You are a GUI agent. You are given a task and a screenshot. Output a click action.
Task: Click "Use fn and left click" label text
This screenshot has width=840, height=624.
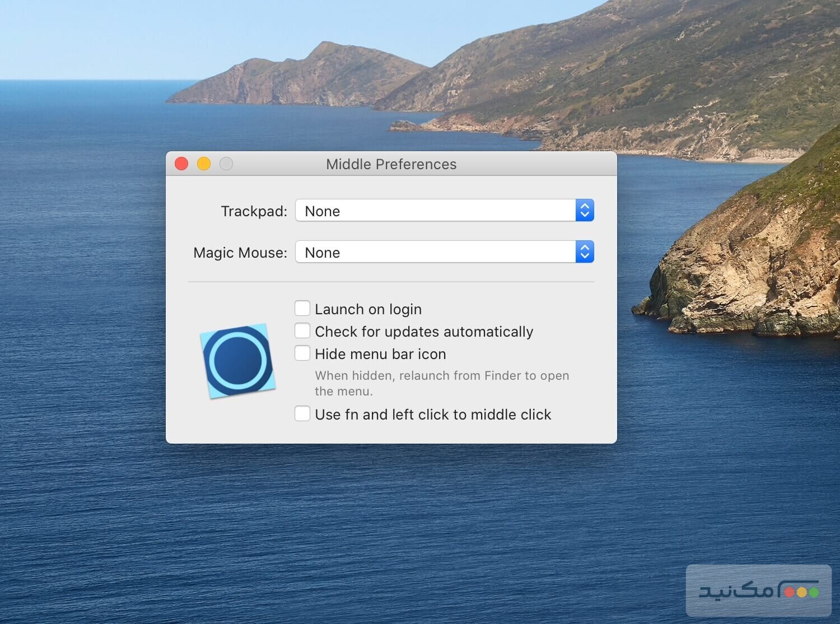coord(433,415)
